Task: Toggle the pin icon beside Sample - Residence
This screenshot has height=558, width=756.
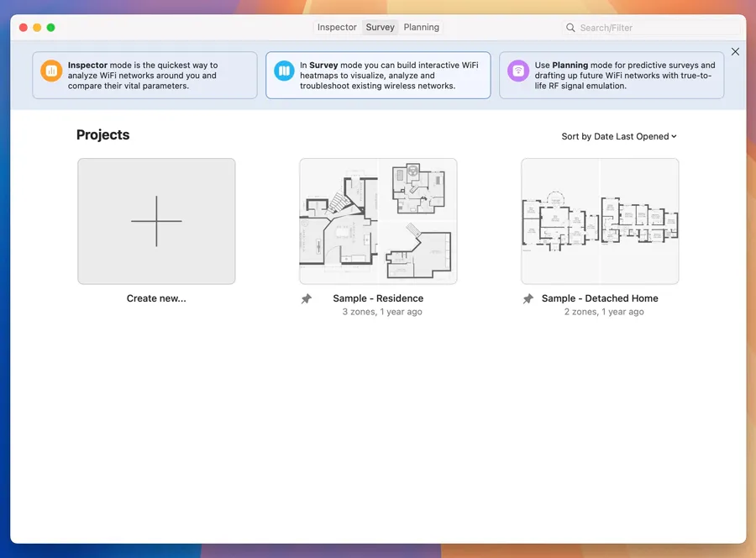Action: coord(307,299)
